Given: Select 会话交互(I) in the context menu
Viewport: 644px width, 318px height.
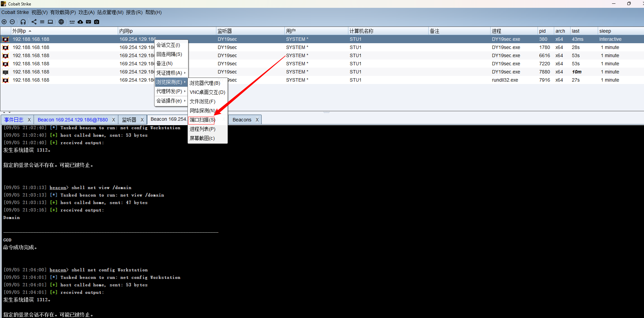Looking at the screenshot, I should point(171,45).
